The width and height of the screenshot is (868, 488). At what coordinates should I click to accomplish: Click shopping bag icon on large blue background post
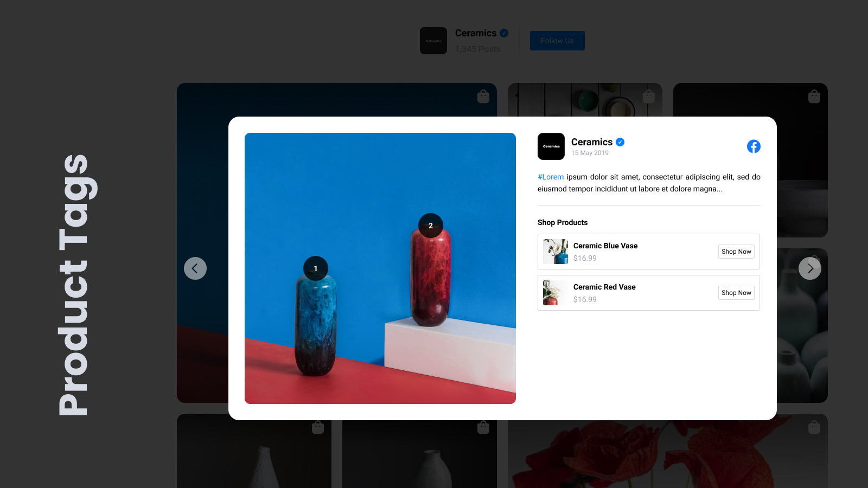[483, 97]
